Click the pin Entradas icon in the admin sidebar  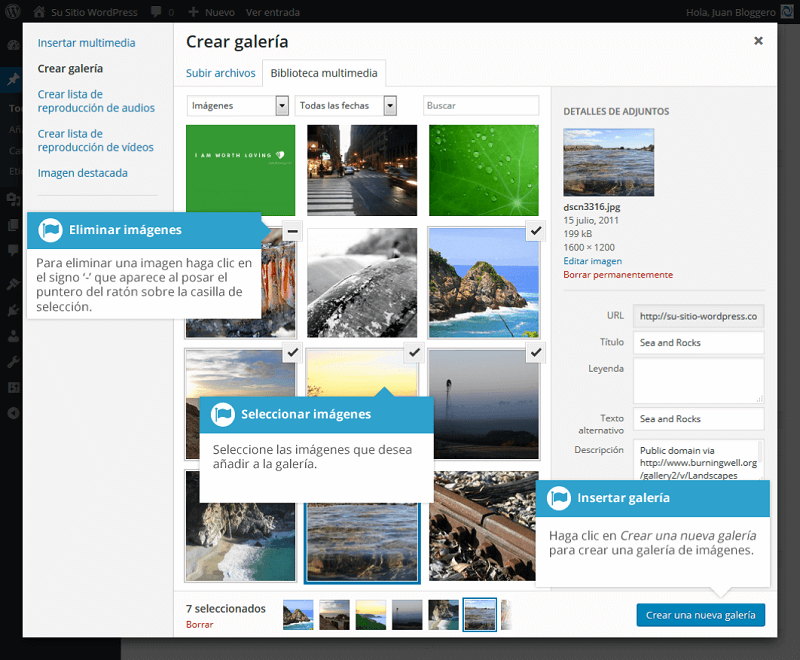pos(13,80)
